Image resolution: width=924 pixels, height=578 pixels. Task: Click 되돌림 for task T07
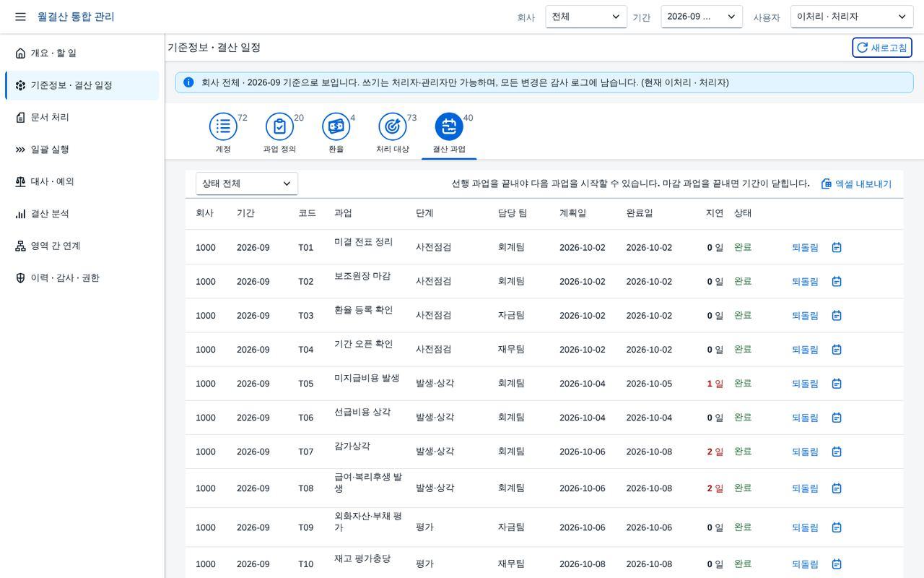[805, 451]
